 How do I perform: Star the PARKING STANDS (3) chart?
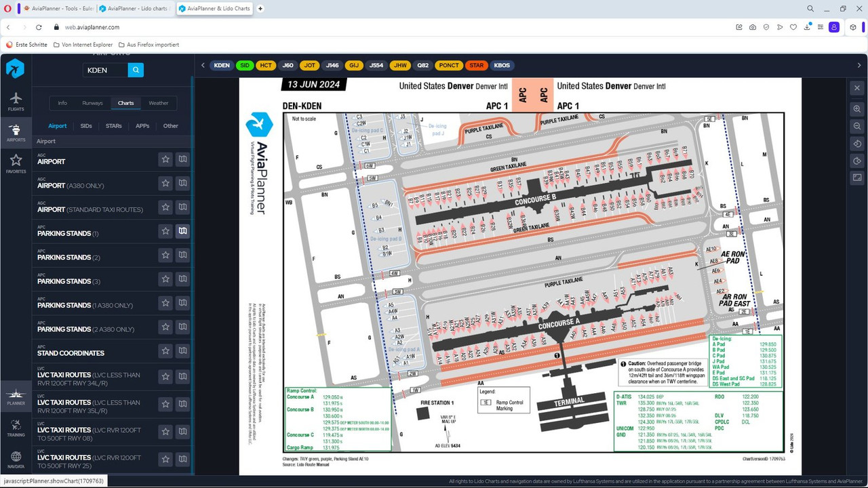165,279
